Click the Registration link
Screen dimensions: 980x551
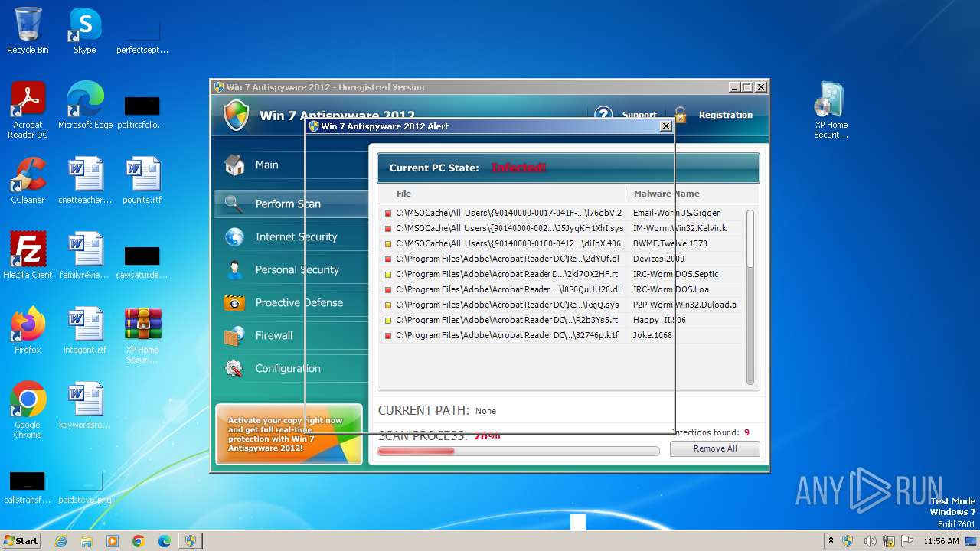725,115
